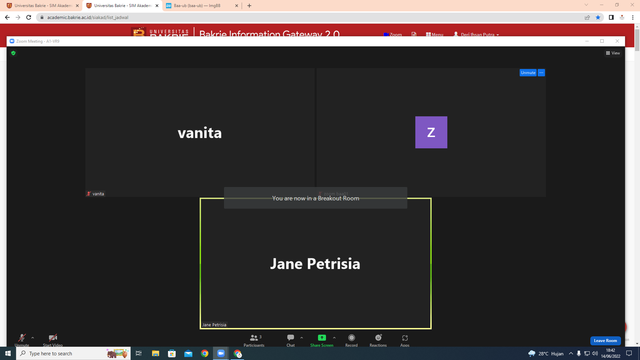Image resolution: width=640 pixels, height=360 pixels.
Task: Open clock and date in taskbar
Action: pyautogui.click(x=611, y=353)
